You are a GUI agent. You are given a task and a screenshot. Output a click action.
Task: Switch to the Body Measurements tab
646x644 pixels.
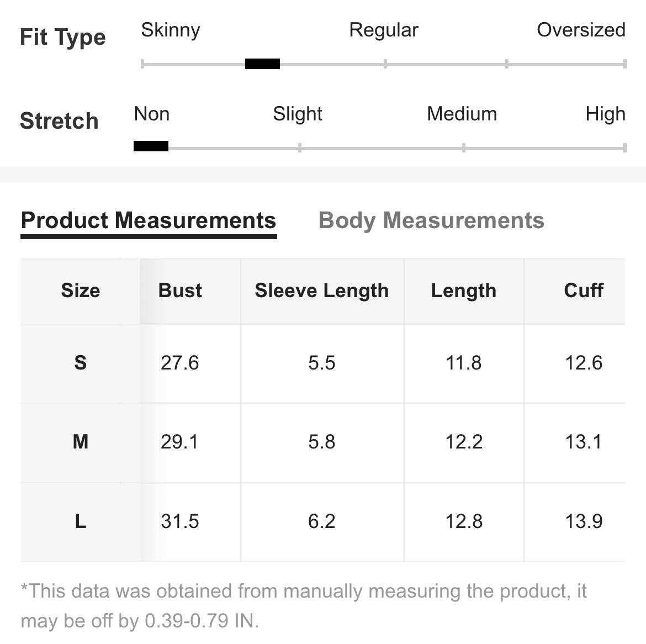click(x=431, y=220)
